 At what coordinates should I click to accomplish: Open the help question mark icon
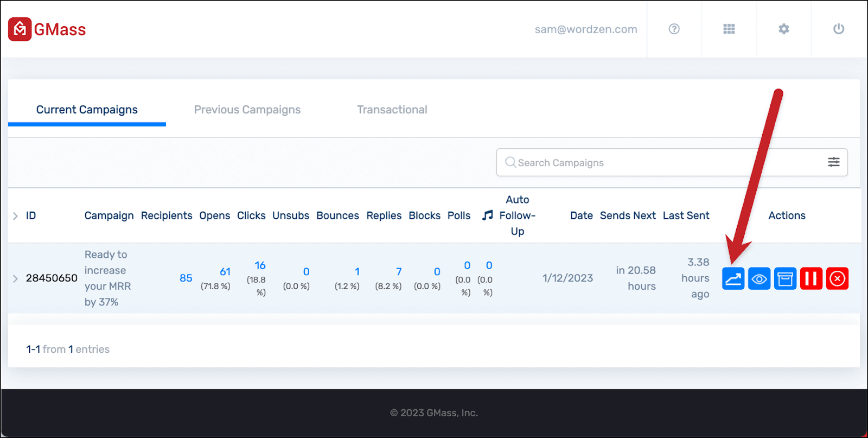(674, 29)
